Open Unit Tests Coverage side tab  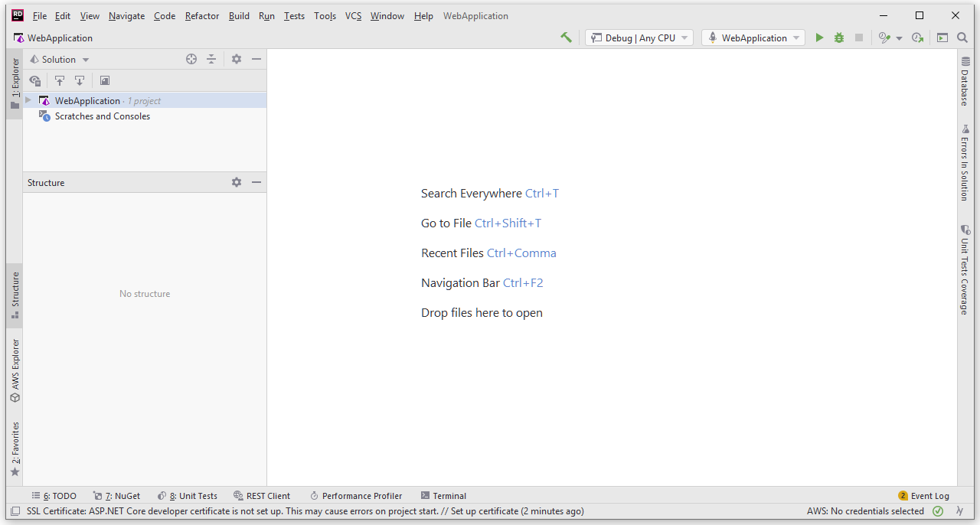965,269
